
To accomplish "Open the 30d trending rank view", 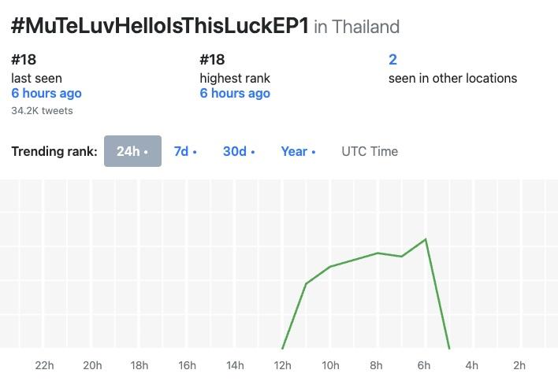I will point(239,151).
